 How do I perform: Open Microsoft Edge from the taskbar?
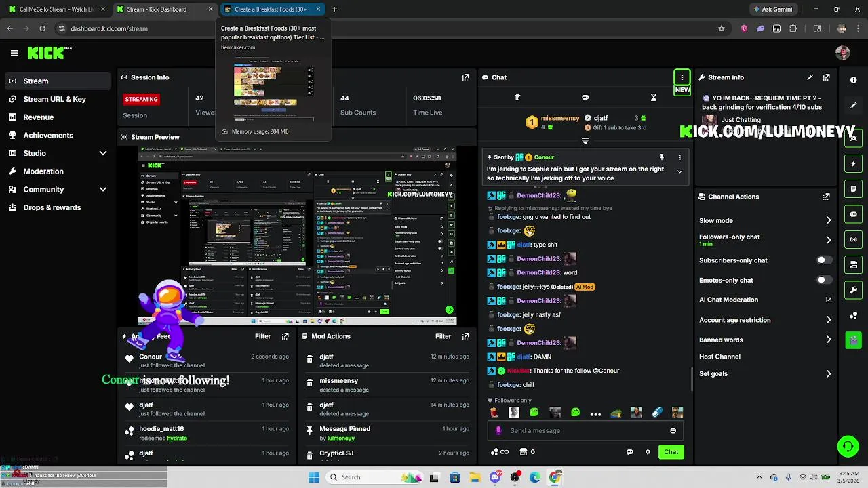[535, 477]
